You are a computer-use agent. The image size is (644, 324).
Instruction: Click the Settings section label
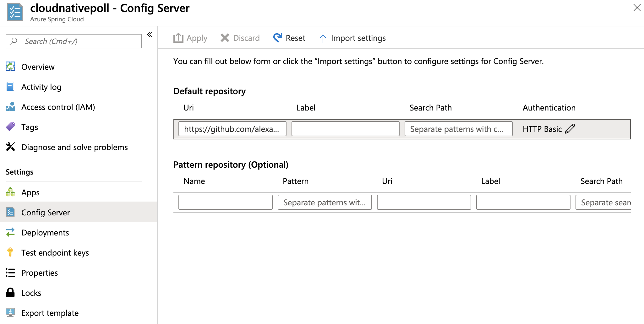coord(19,172)
